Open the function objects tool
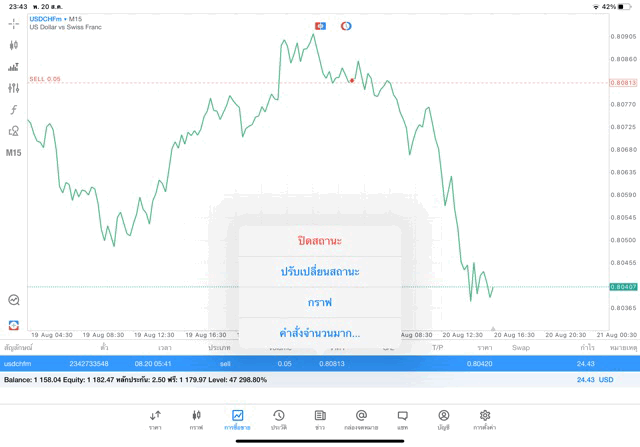640x447 pixels. pyautogui.click(x=13, y=110)
